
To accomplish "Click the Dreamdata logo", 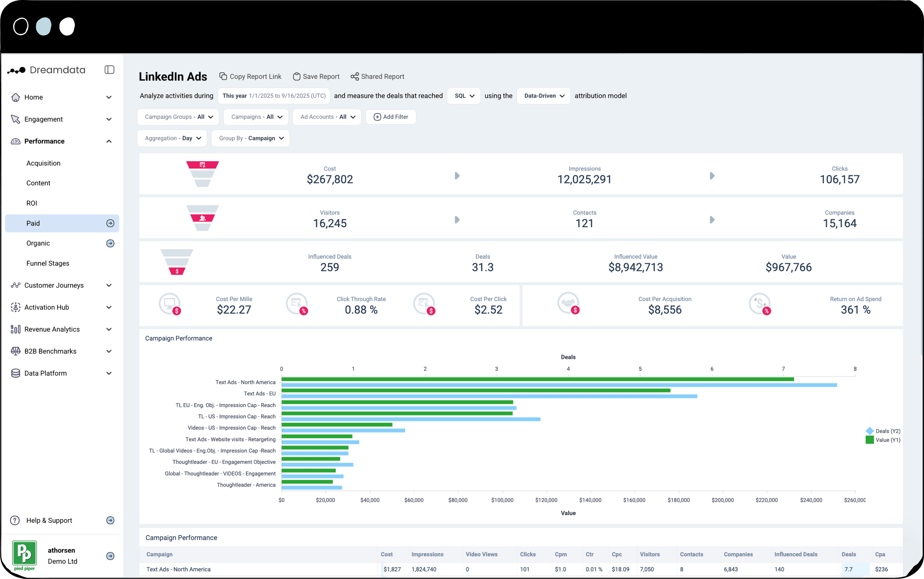I will [46, 70].
